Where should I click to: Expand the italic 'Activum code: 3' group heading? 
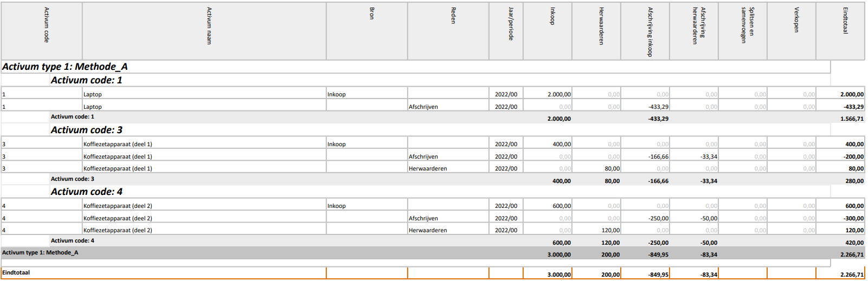point(86,130)
